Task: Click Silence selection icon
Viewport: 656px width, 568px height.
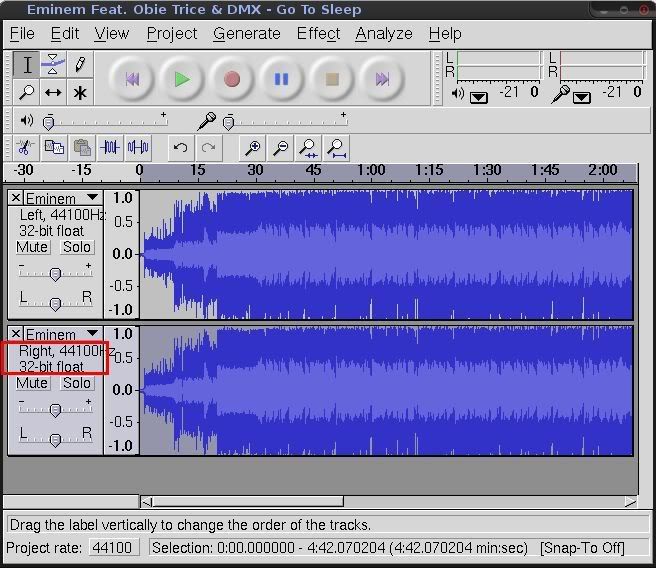Action: point(138,148)
